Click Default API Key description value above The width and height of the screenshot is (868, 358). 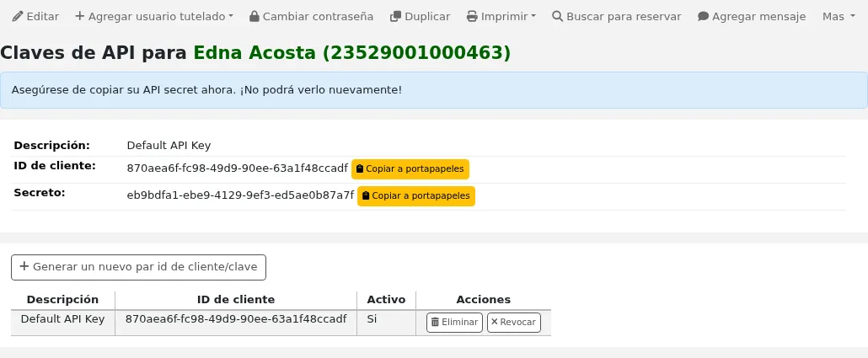169,146
